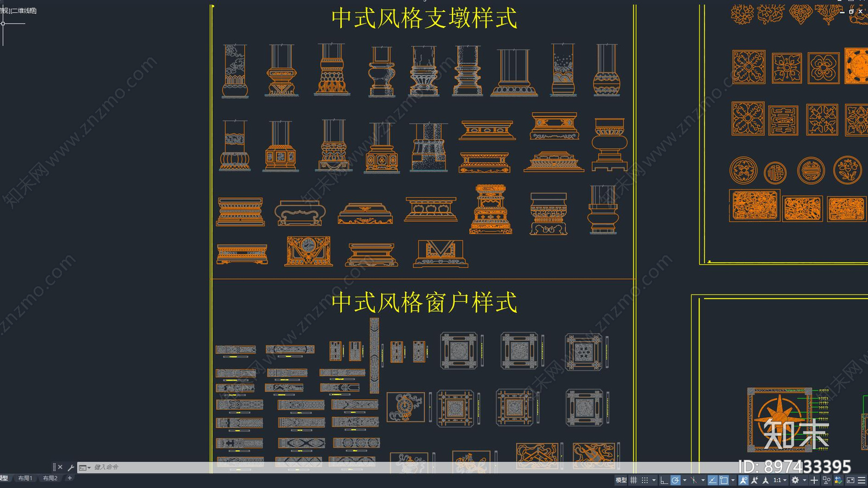Viewport: 868px width, 488px height.
Task: Toggle clean screen mode icon
Action: 851,480
